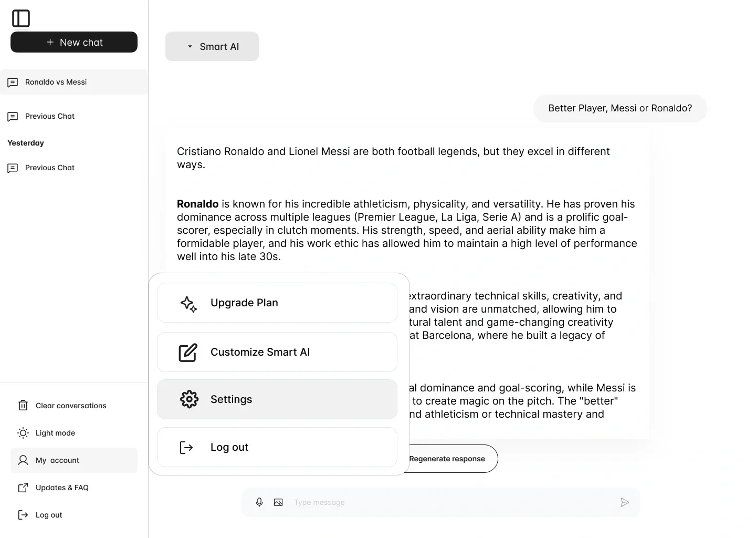Click the chat icon beside Ronaldo vs Messi
756x538 pixels.
(13, 82)
